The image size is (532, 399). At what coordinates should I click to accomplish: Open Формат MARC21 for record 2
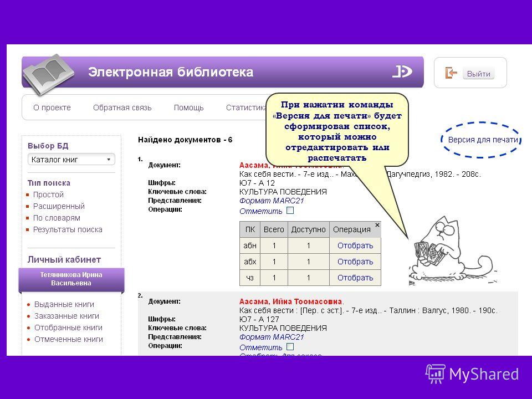pyautogui.click(x=272, y=337)
